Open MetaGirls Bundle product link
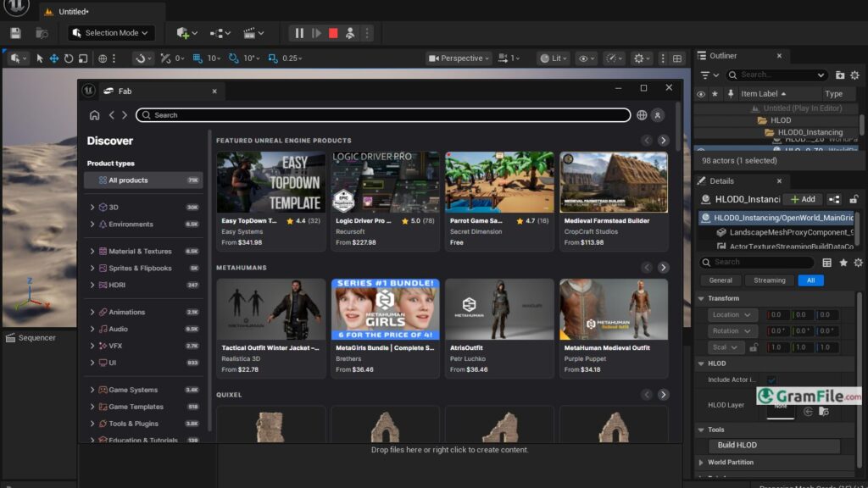 385,348
